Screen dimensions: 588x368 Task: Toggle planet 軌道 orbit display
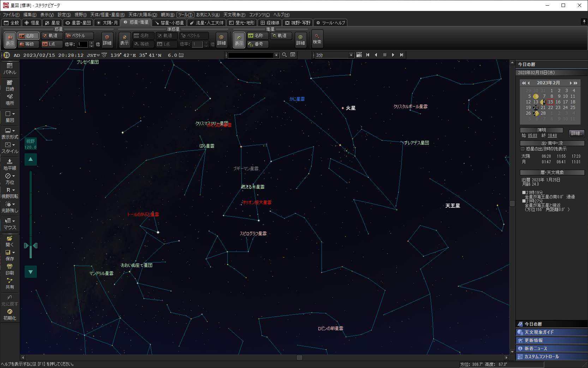coord(52,36)
